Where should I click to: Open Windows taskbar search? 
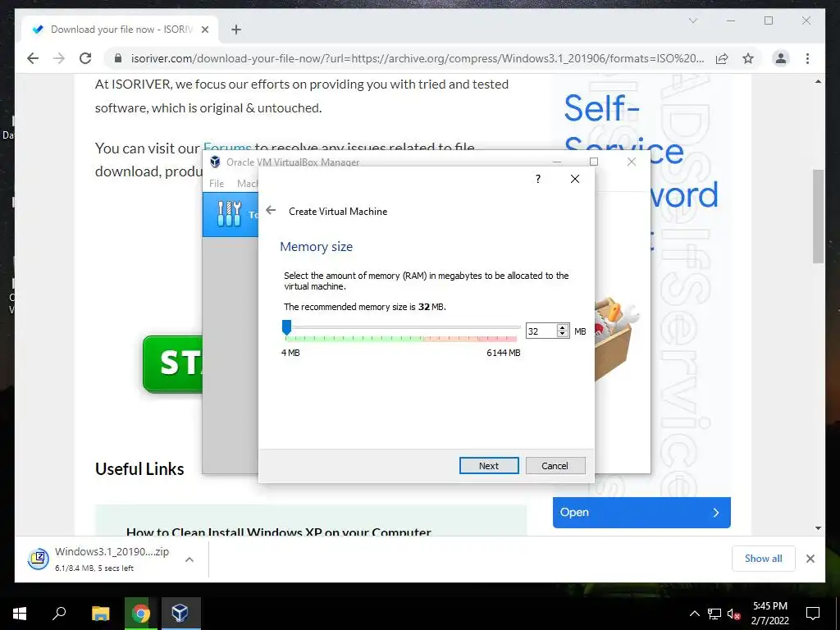pyautogui.click(x=59, y=614)
